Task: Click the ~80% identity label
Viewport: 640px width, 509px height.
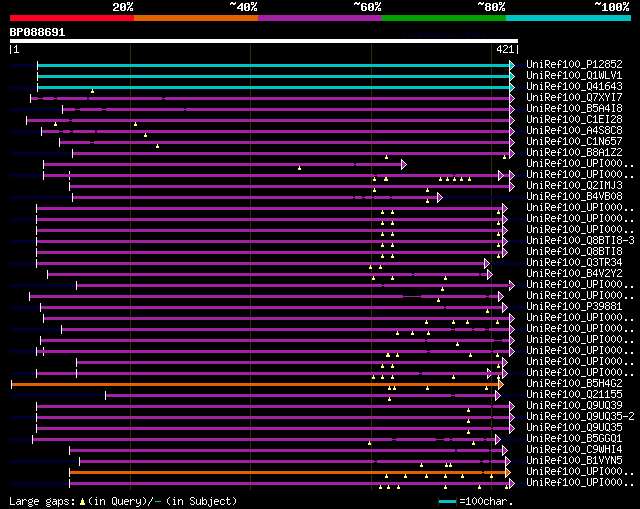Action: [491, 7]
